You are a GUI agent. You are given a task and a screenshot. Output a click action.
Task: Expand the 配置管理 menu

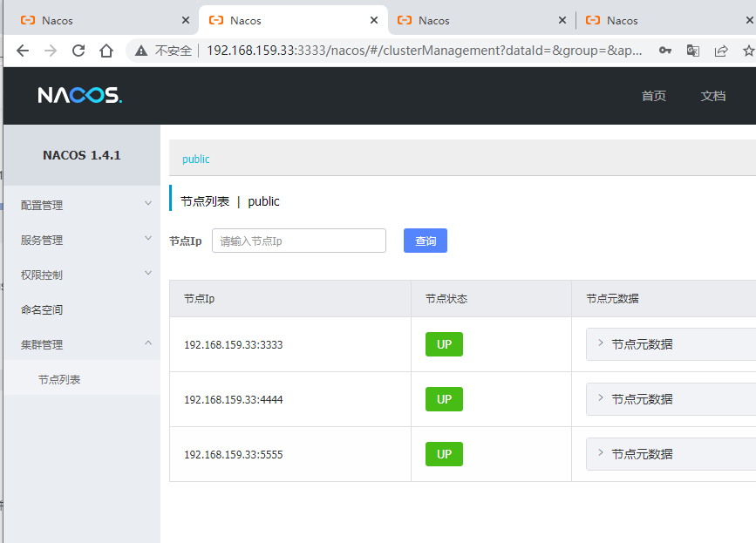click(x=82, y=205)
